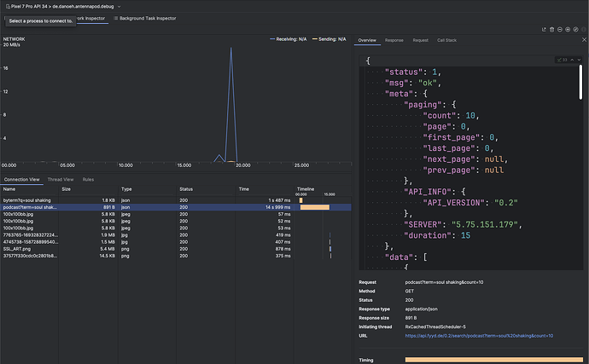Jump to next highlighted problem in JSON
The height and width of the screenshot is (364, 589).
tap(579, 60)
